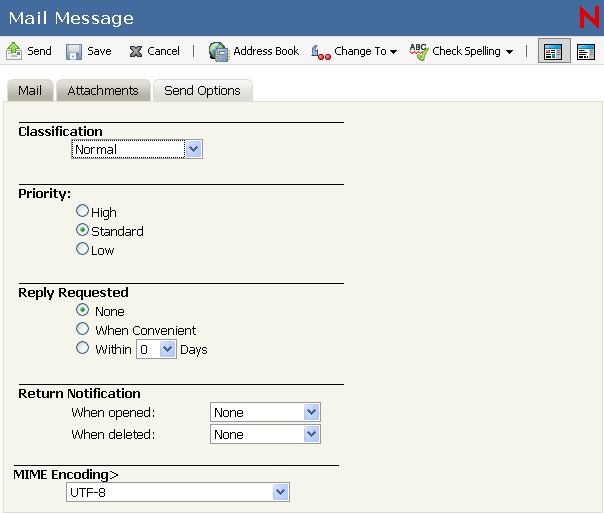Click the When deleted: label
This screenshot has height=514, width=604.
tap(113, 435)
